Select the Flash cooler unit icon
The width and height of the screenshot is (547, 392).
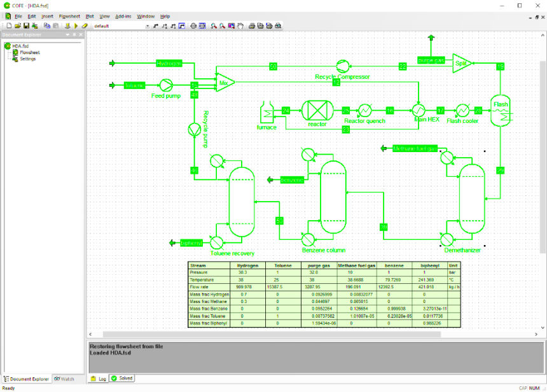pyautogui.click(x=462, y=111)
